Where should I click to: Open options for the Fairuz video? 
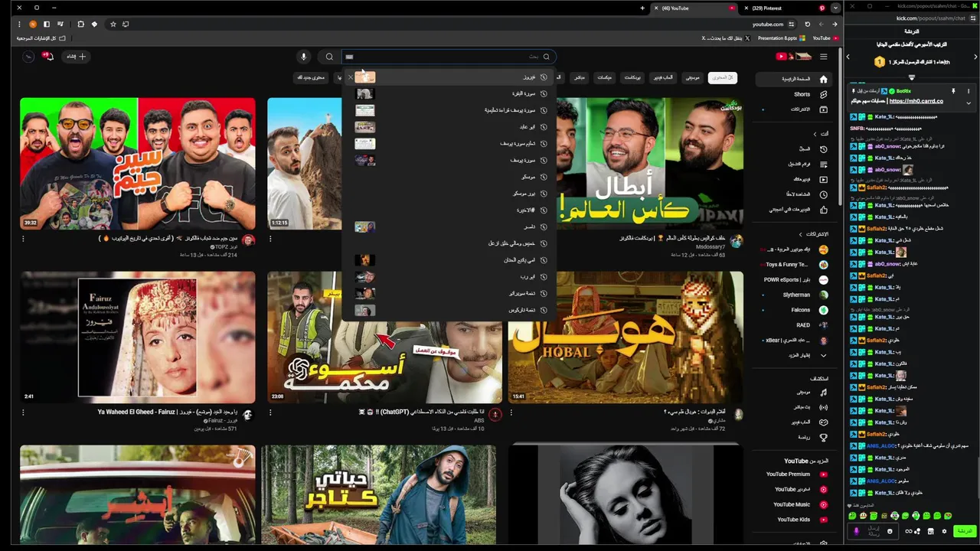click(x=23, y=412)
